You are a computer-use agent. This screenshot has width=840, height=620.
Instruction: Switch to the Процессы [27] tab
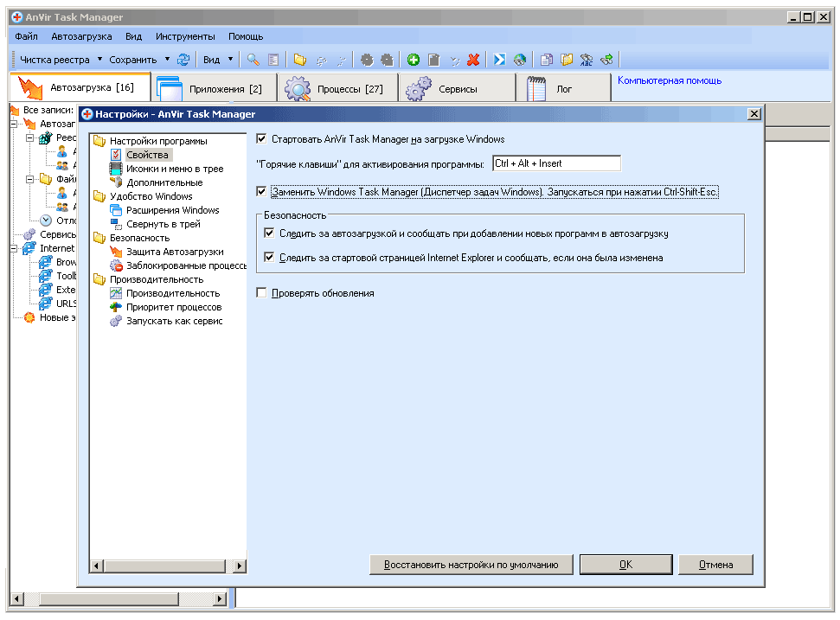(337, 89)
